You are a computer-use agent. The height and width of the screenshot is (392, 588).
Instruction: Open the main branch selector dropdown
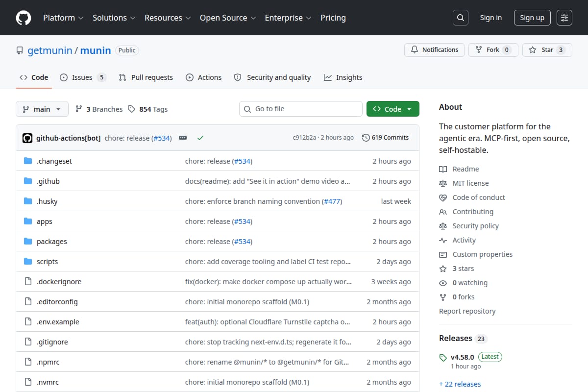point(42,109)
